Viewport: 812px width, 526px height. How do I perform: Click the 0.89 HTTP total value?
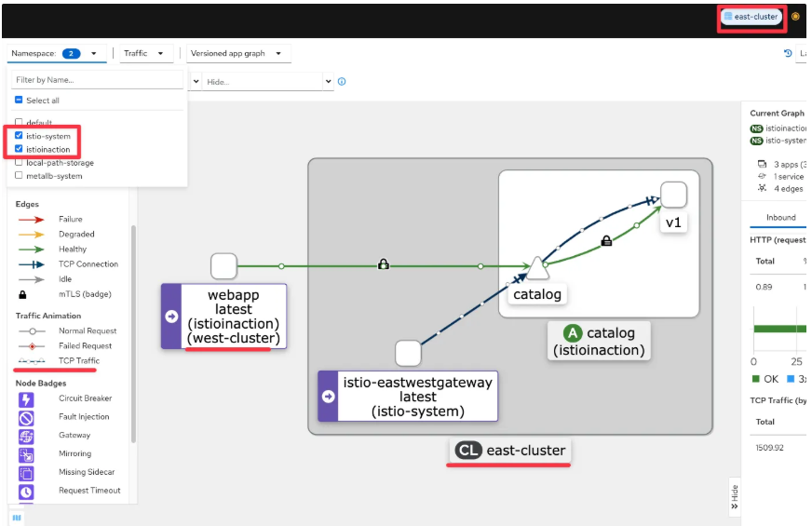click(x=764, y=287)
